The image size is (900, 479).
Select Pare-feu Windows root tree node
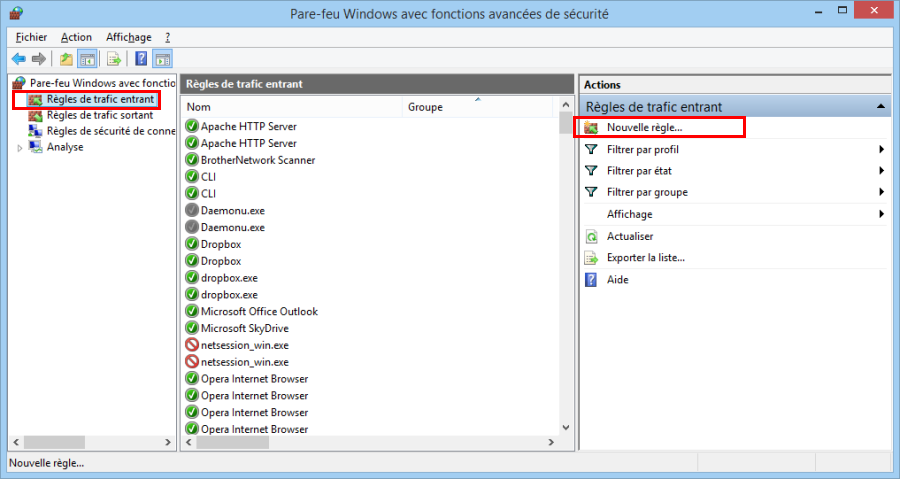[x=102, y=83]
